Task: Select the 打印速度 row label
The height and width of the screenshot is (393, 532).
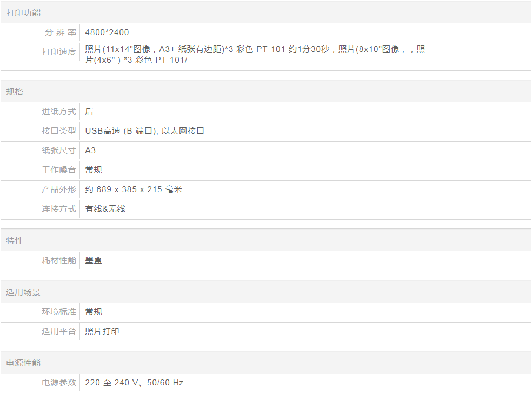Action: pyautogui.click(x=59, y=52)
